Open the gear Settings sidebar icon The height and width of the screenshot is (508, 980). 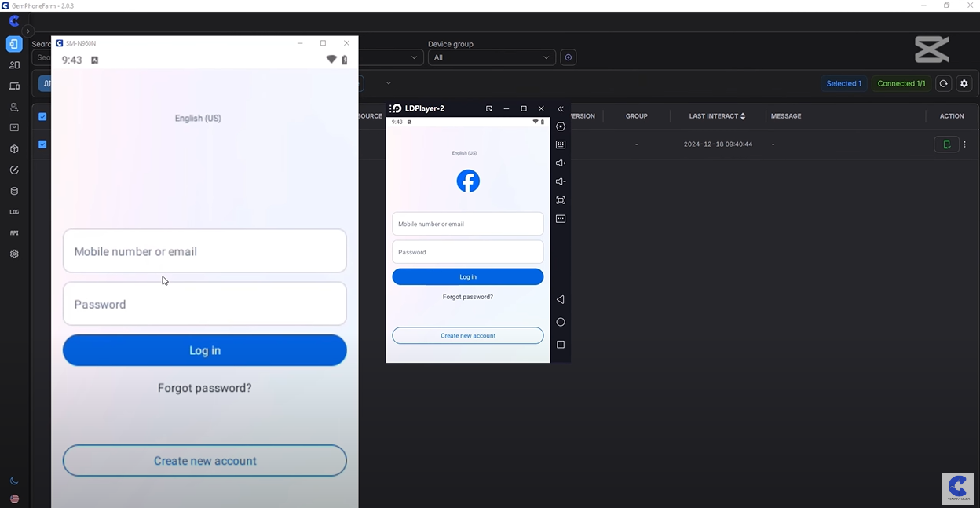(x=14, y=254)
